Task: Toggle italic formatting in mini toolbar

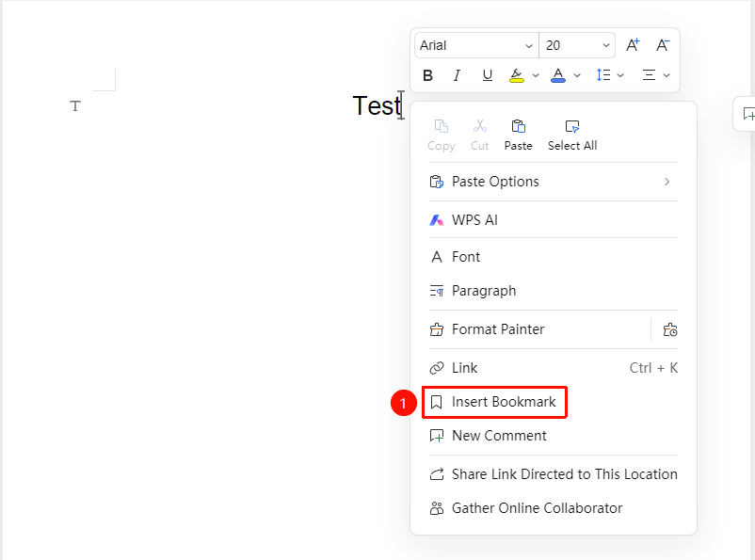Action: [457, 75]
